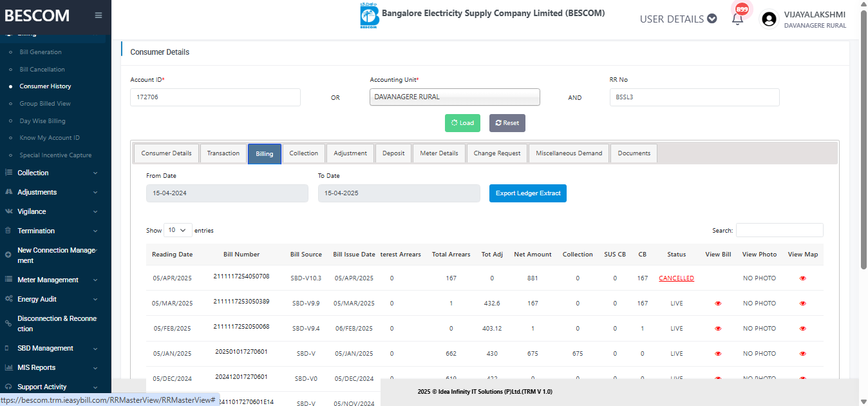868x406 pixels.
Task: Click the Adjustments sidebar icon
Action: 8,192
